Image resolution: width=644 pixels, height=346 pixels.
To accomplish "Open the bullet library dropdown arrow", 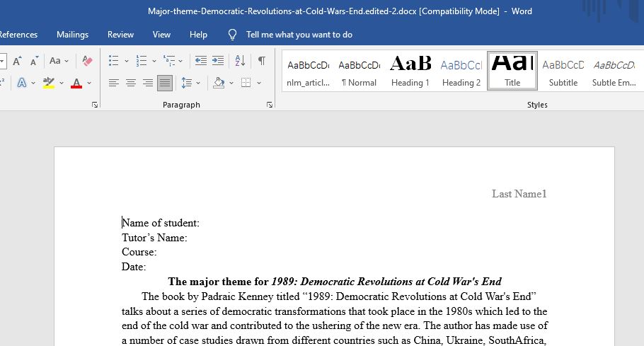I will pos(127,61).
